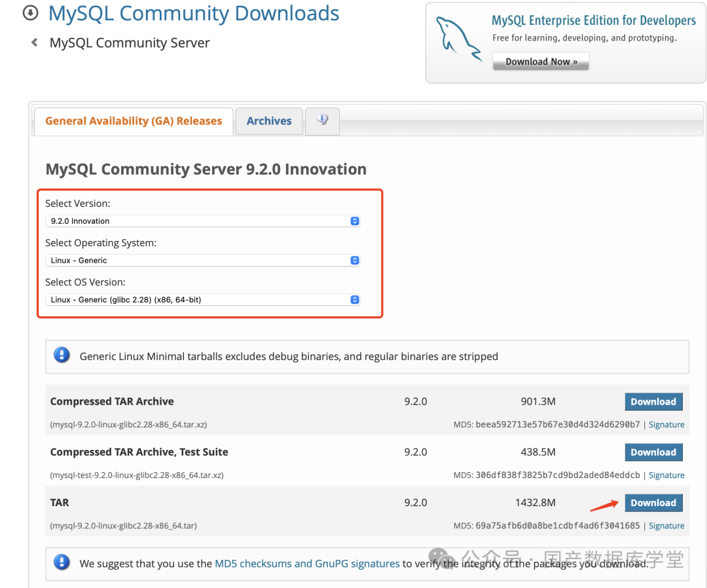Click the 901.3M size value
707x588 pixels.
538,401
